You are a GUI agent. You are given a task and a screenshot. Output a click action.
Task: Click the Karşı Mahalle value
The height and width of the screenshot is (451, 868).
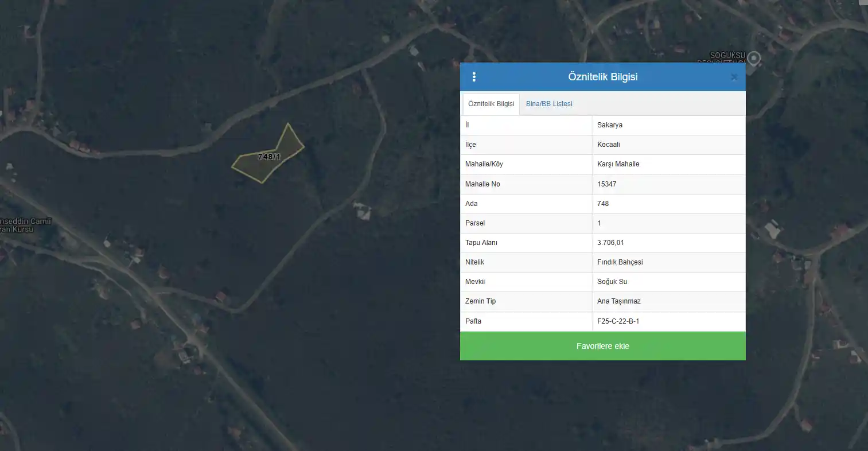(x=618, y=164)
